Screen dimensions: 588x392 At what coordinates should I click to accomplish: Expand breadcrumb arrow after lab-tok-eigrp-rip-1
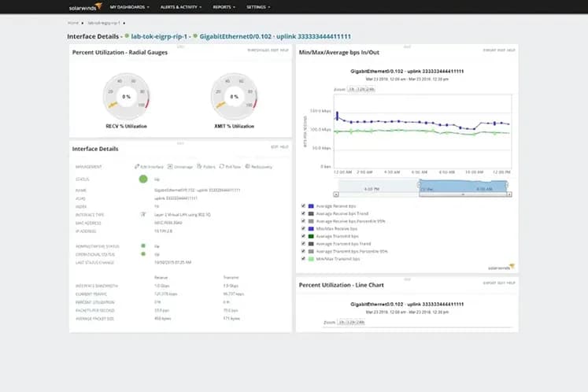click(x=124, y=24)
